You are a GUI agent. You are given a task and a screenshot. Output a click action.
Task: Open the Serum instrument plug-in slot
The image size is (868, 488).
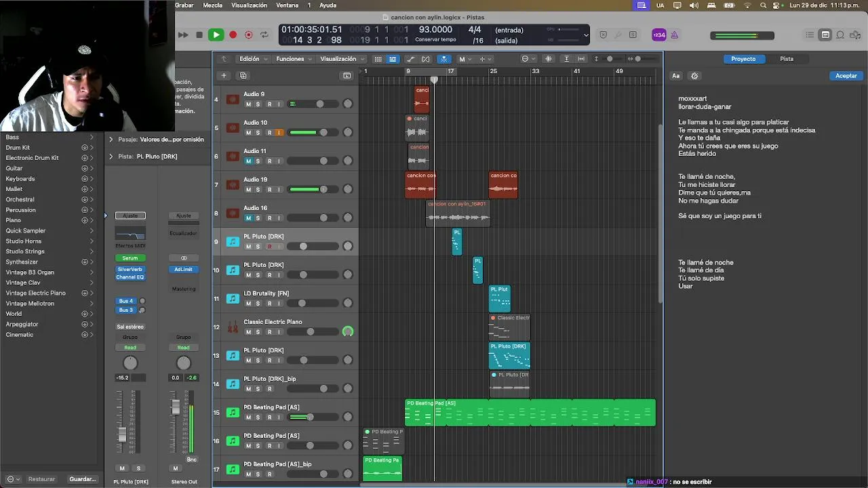tap(130, 258)
